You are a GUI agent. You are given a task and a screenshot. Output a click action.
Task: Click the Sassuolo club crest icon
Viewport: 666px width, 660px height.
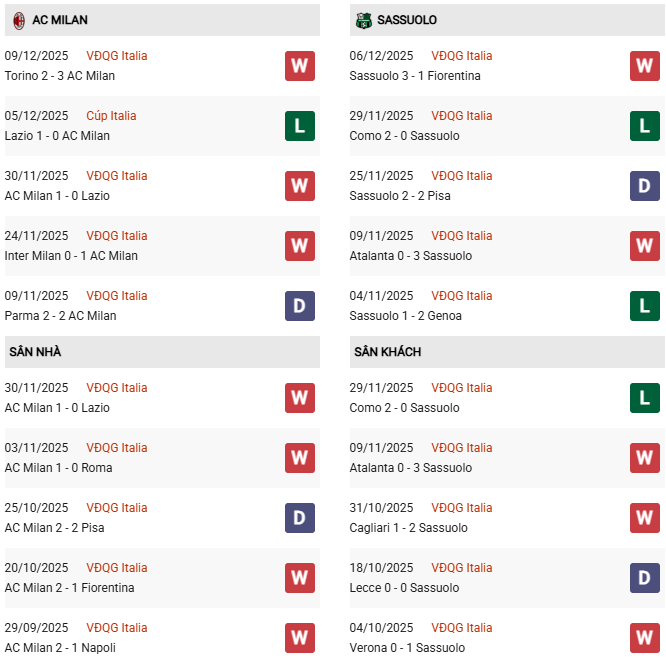363,20
